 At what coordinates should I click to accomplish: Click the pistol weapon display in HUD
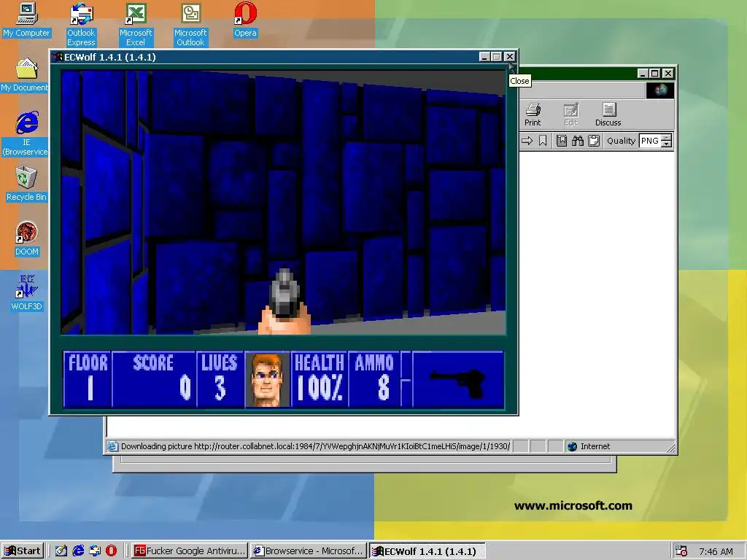458,379
